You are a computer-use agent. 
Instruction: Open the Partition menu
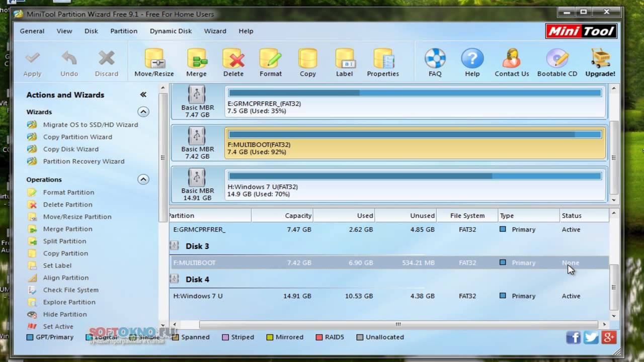tap(124, 31)
